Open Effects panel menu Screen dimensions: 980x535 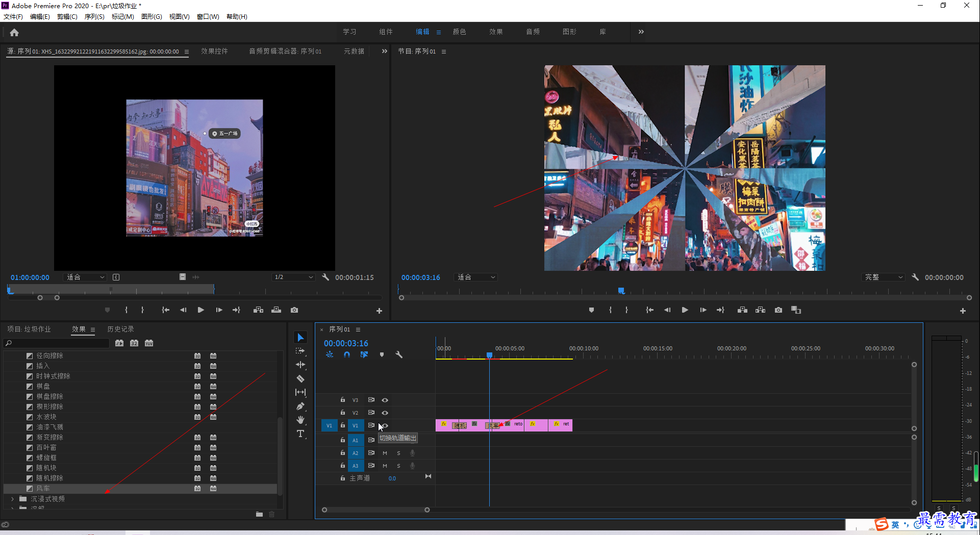point(93,329)
